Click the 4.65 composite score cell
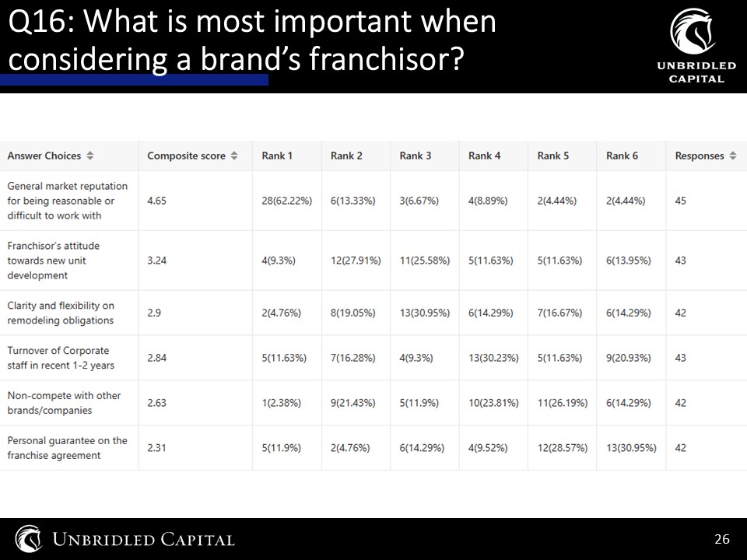 156,201
